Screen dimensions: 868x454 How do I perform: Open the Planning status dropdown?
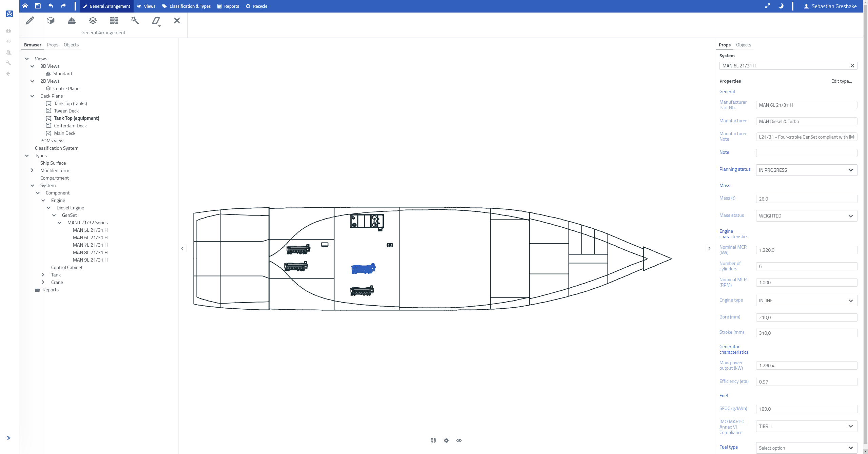point(806,170)
